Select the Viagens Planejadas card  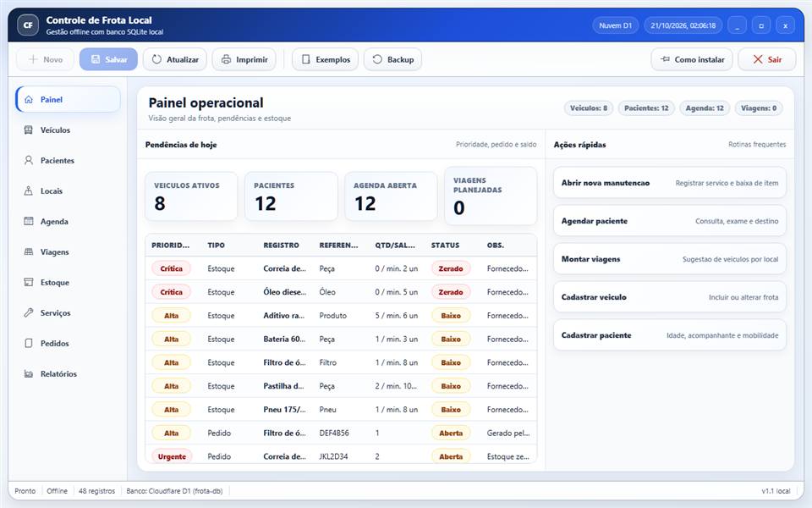[491, 196]
